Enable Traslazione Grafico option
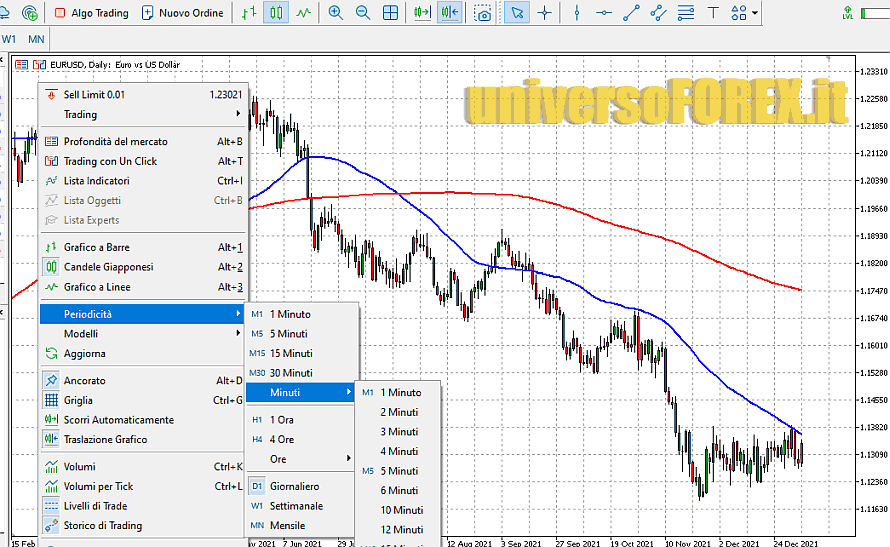 coord(105,439)
